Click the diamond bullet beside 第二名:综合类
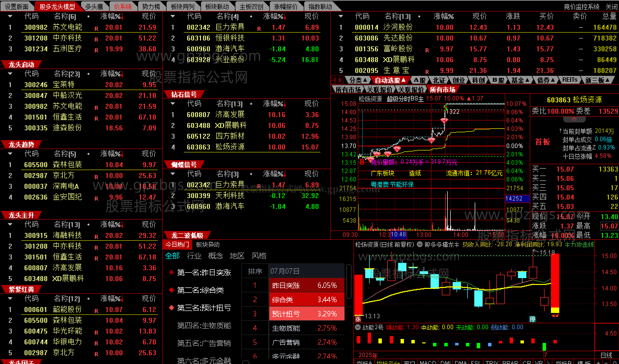The image size is (619, 364). pyautogui.click(x=172, y=290)
